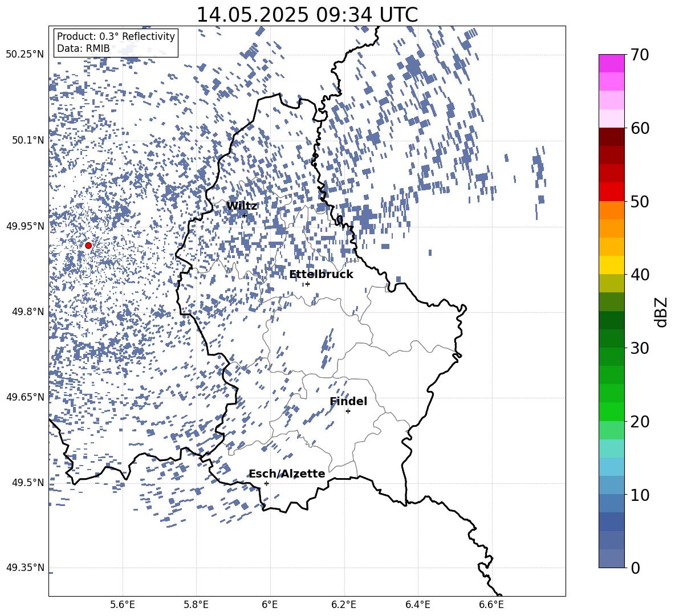Click the 5.6°E longitude label
The height and width of the screenshot is (616, 675).
pos(123,605)
